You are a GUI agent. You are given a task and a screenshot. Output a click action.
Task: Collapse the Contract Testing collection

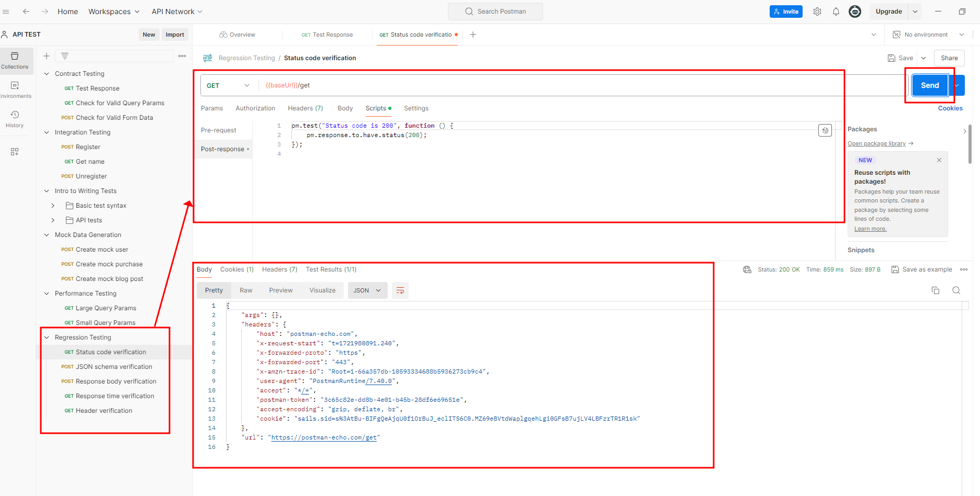coord(47,74)
